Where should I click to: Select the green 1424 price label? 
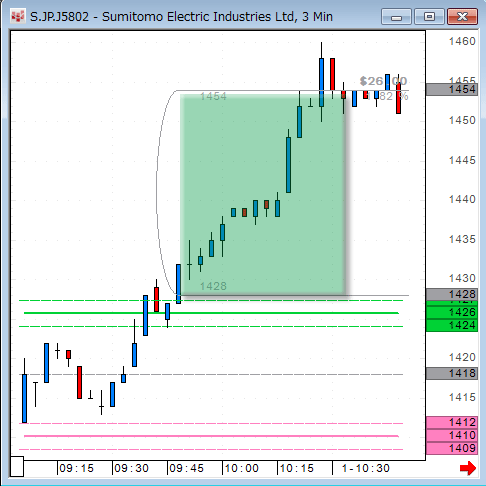coord(452,325)
